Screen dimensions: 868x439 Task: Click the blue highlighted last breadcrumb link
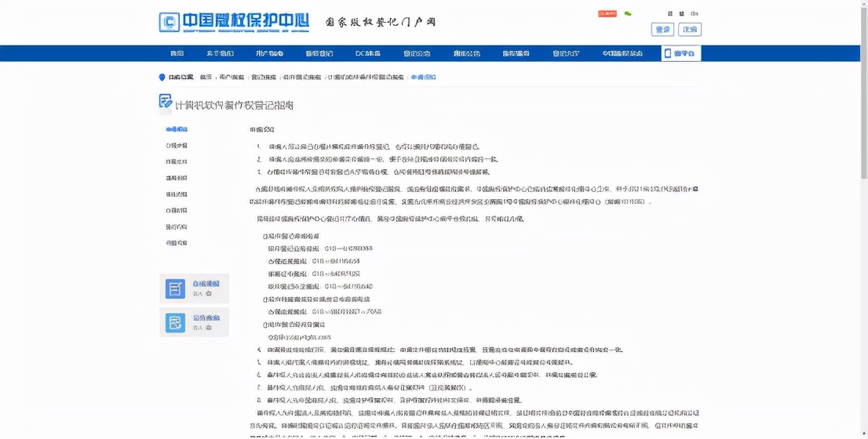[x=423, y=78]
